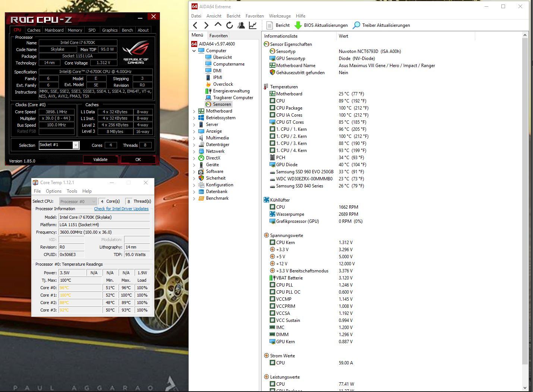
Task: Open the Hilfe menu in AIDA64
Action: pyautogui.click(x=300, y=16)
